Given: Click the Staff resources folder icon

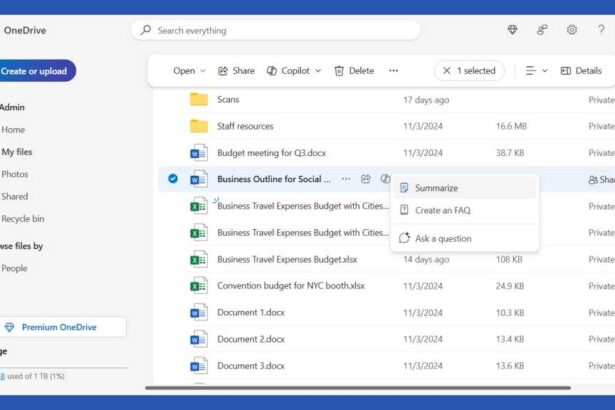Looking at the screenshot, I should (199, 126).
